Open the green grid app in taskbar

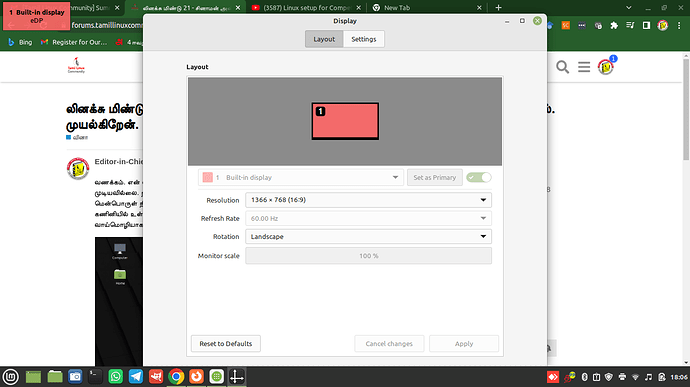tap(217, 376)
